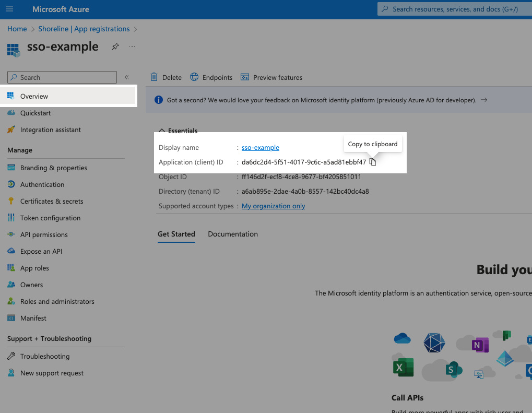Open the My organization only link
Image resolution: width=532 pixels, height=413 pixels.
(273, 206)
